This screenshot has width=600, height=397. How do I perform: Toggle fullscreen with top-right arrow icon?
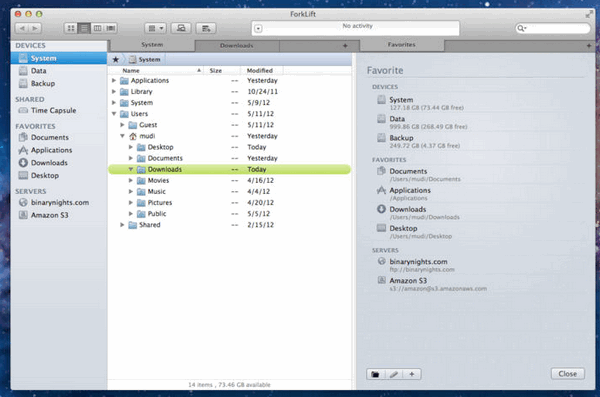click(x=589, y=14)
